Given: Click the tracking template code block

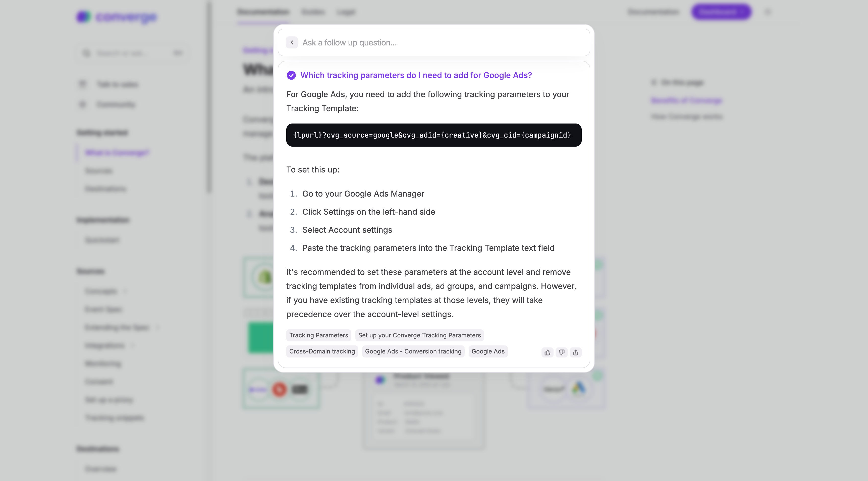Looking at the screenshot, I should (x=434, y=135).
